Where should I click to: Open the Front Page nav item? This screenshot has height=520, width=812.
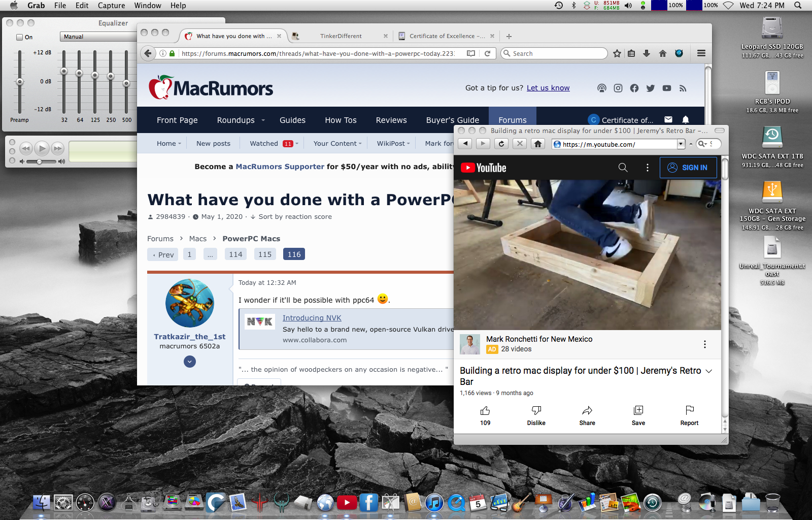[177, 120]
